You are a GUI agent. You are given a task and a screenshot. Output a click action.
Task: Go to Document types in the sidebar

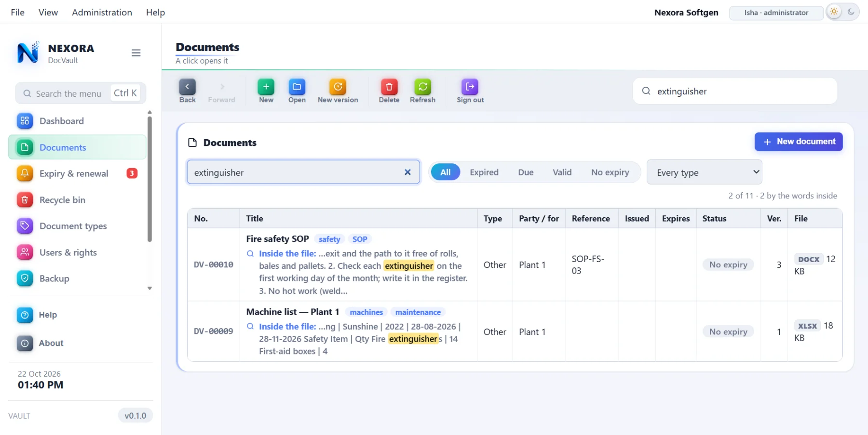pos(77,226)
